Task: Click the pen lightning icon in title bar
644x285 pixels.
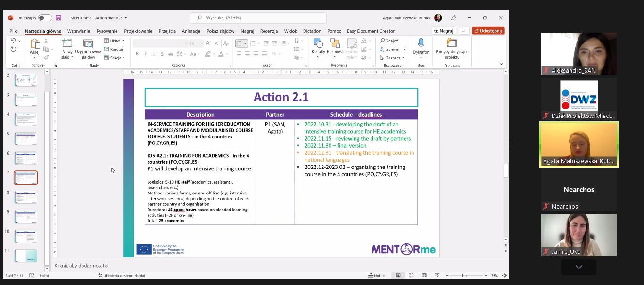Action: tap(454, 18)
